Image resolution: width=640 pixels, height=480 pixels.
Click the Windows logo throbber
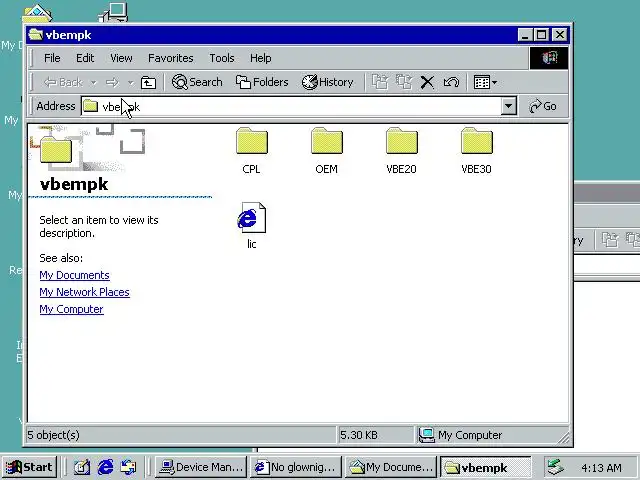(x=549, y=58)
